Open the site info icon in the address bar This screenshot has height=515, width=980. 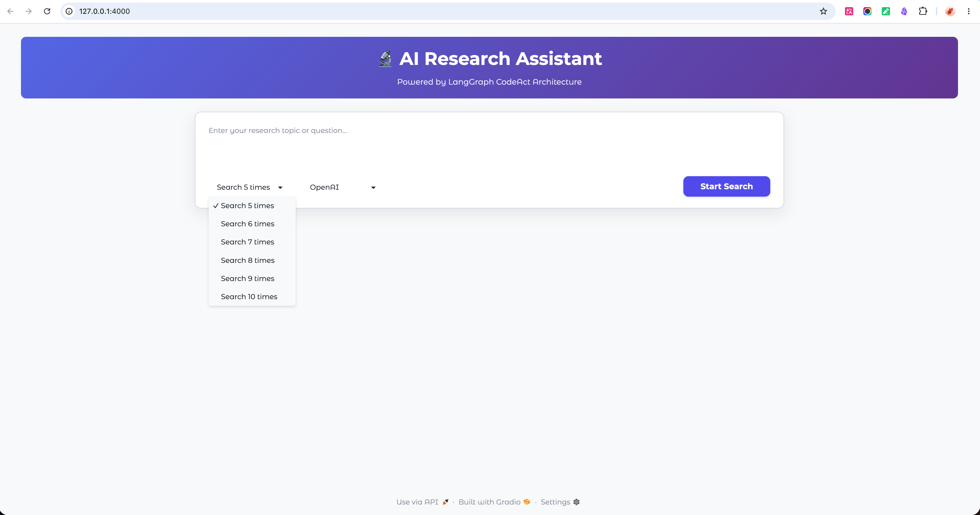(69, 12)
